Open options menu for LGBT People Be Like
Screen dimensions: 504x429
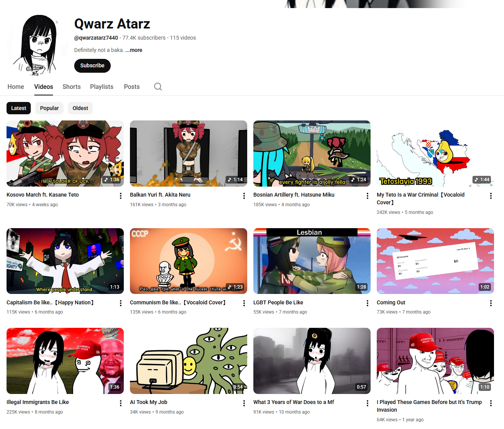click(x=368, y=303)
